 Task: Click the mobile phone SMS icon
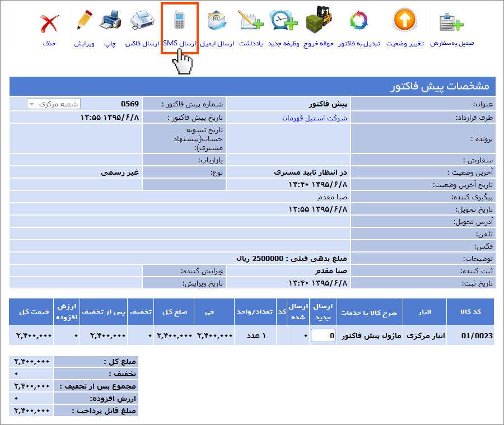click(179, 20)
